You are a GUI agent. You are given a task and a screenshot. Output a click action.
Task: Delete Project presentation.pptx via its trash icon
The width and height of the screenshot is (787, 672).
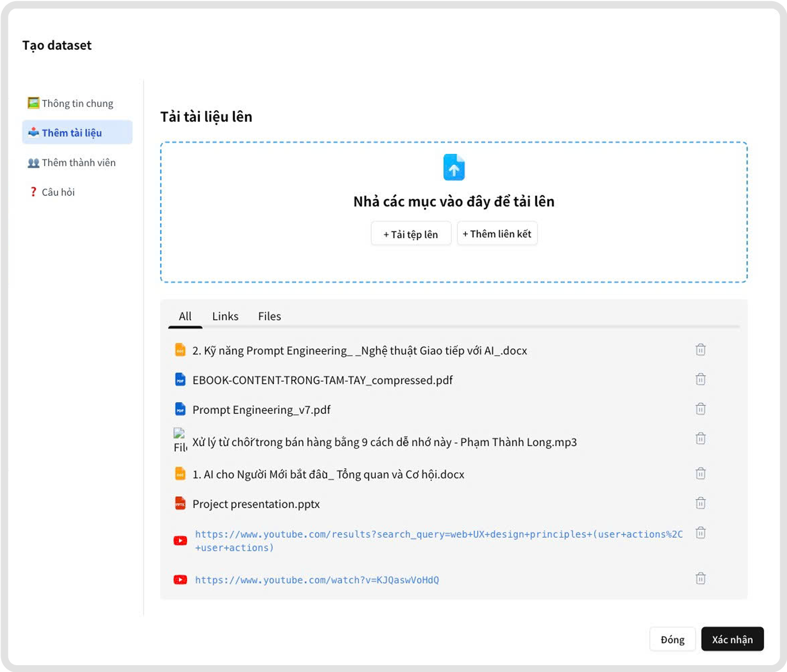(x=700, y=503)
